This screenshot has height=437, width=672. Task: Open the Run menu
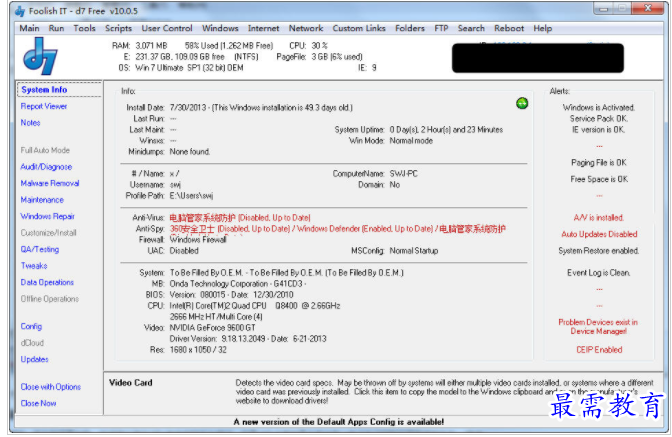56,28
